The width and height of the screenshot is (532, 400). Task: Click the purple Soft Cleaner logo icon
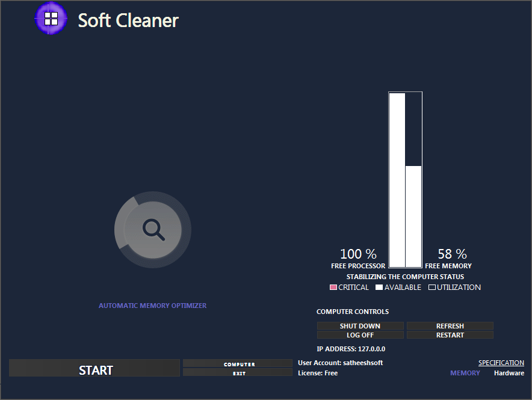click(51, 19)
